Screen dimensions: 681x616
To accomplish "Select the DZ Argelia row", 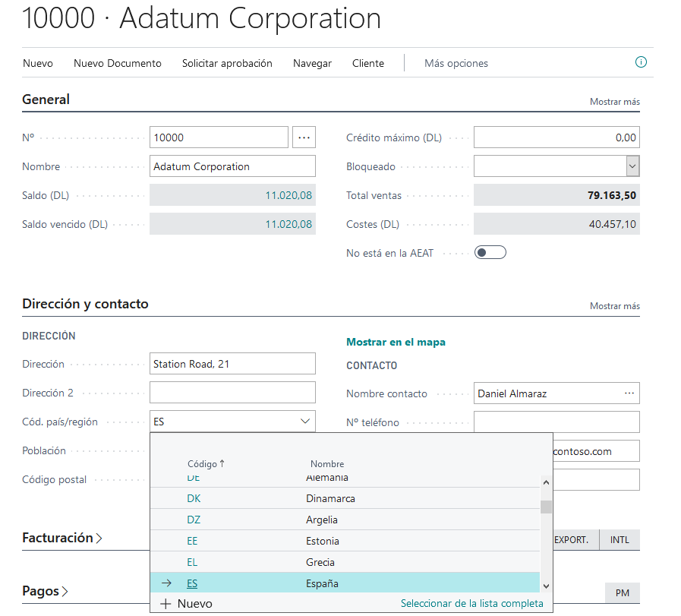I will pyautogui.click(x=345, y=520).
